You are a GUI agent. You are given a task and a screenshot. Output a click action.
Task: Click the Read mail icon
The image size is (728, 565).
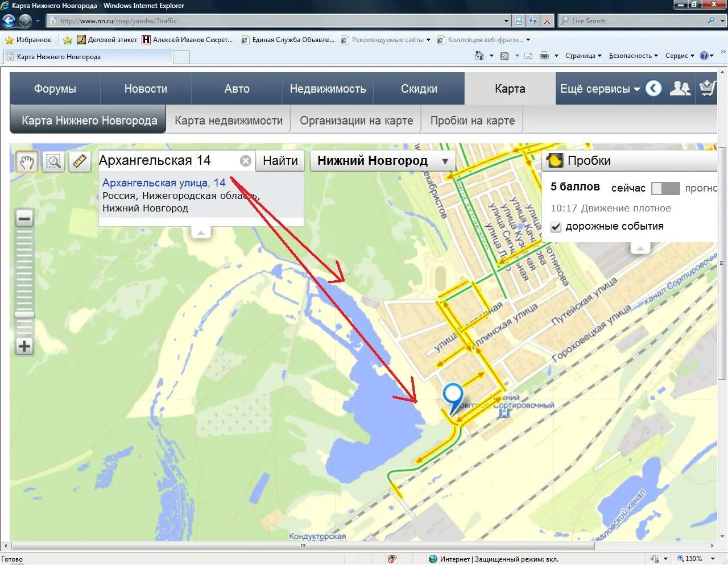[x=528, y=56]
